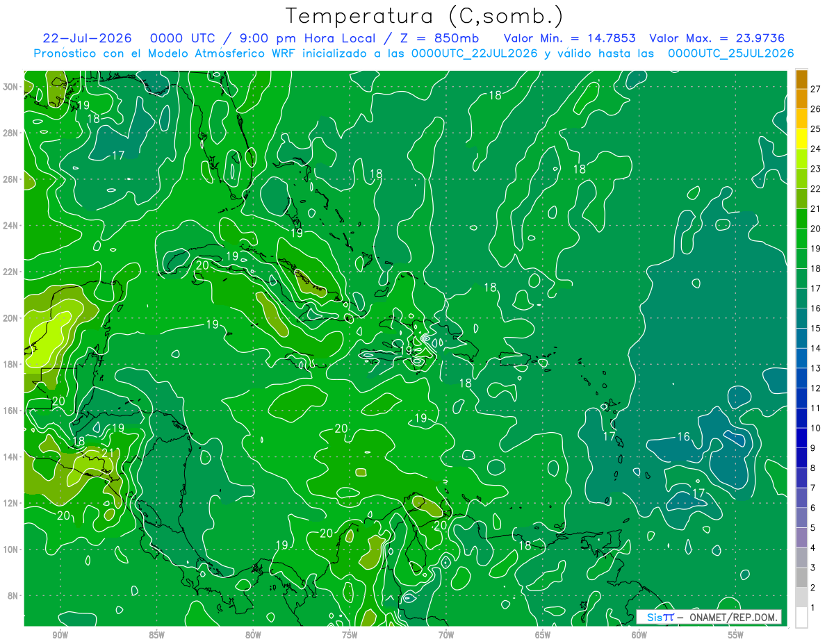The width and height of the screenshot is (834, 644).
Task: Click the '18N' latitude axis label
Action: click(x=10, y=364)
